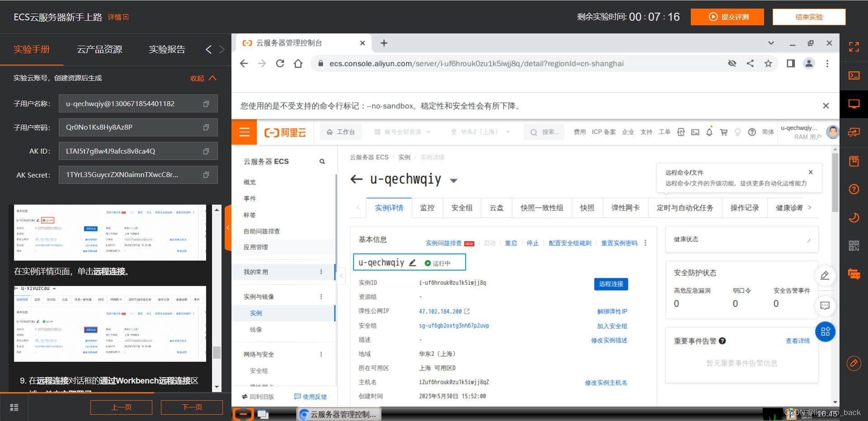Open Cloud Shell icon in Aliyun header
This screenshot has height=421, width=868.
[695, 132]
